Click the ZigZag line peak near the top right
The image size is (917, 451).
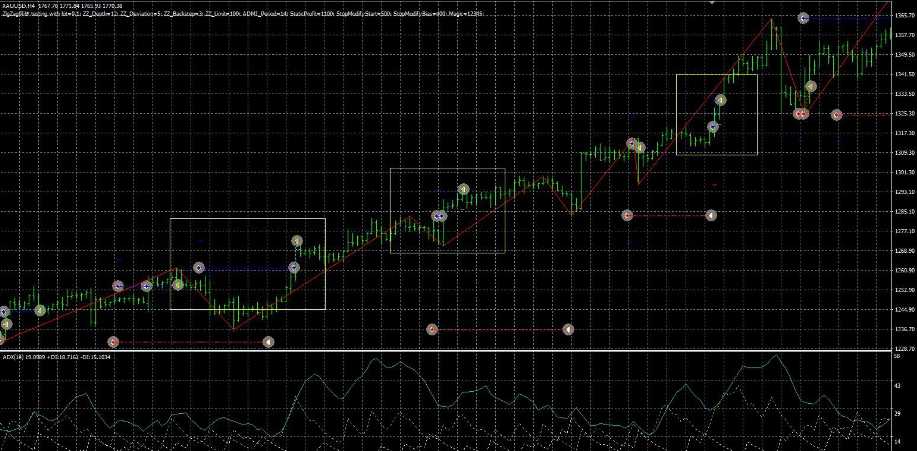771,19
